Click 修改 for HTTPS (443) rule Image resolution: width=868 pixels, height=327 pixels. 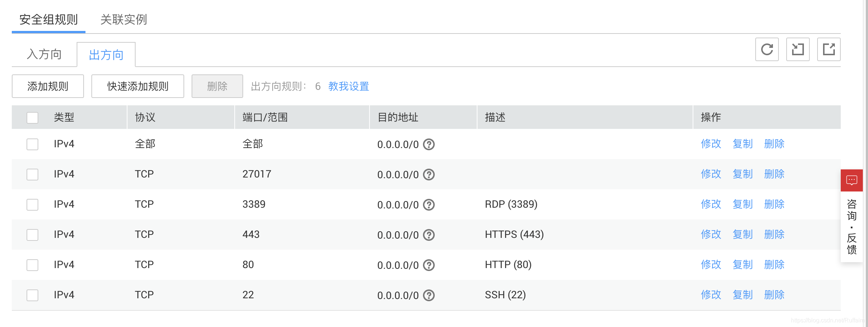click(711, 234)
